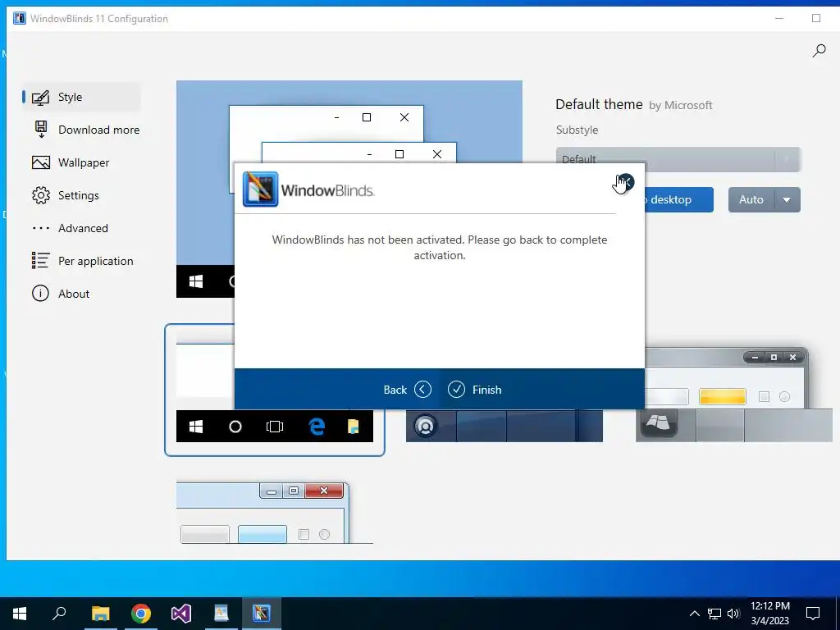Viewport: 840px width, 630px height.
Task: Click the WindowBlinds logo in dialog
Action: coord(308,189)
